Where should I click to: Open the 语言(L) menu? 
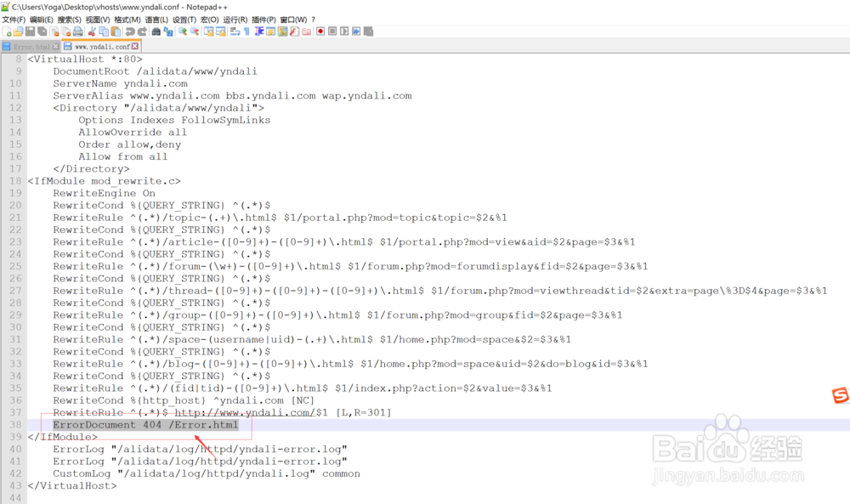coord(156,20)
